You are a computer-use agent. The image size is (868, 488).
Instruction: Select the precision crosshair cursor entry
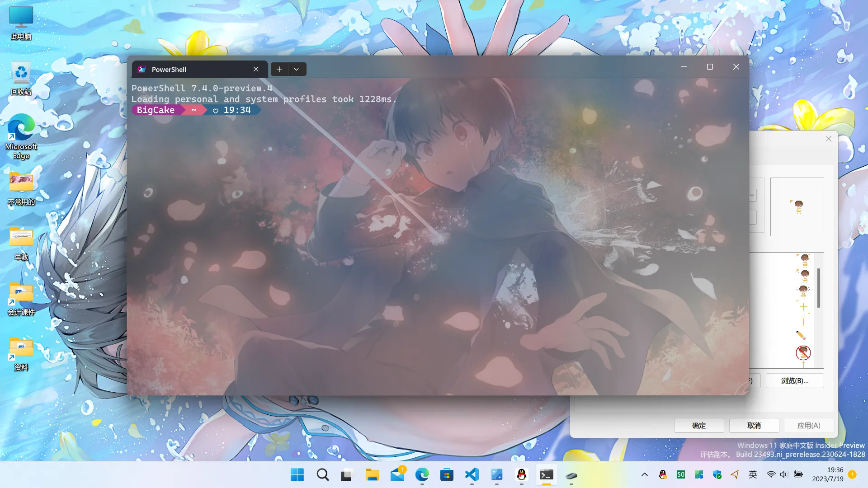(803, 307)
